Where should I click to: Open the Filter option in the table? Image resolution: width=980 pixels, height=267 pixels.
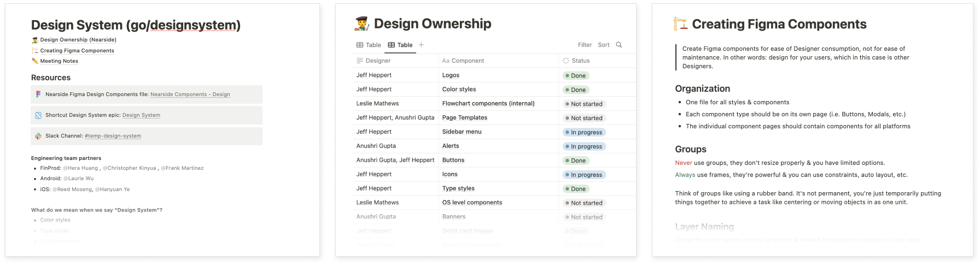585,45
